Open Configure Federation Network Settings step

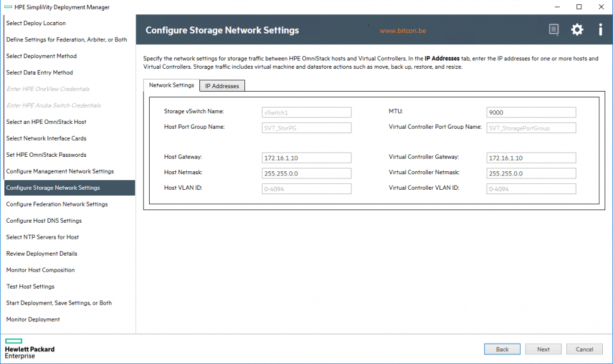[57, 204]
